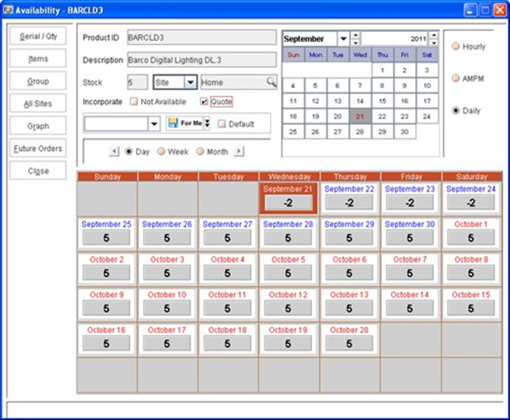This screenshot has width=510, height=420.
Task: Expand the For Me double-arrow menu
Action: tap(207, 123)
